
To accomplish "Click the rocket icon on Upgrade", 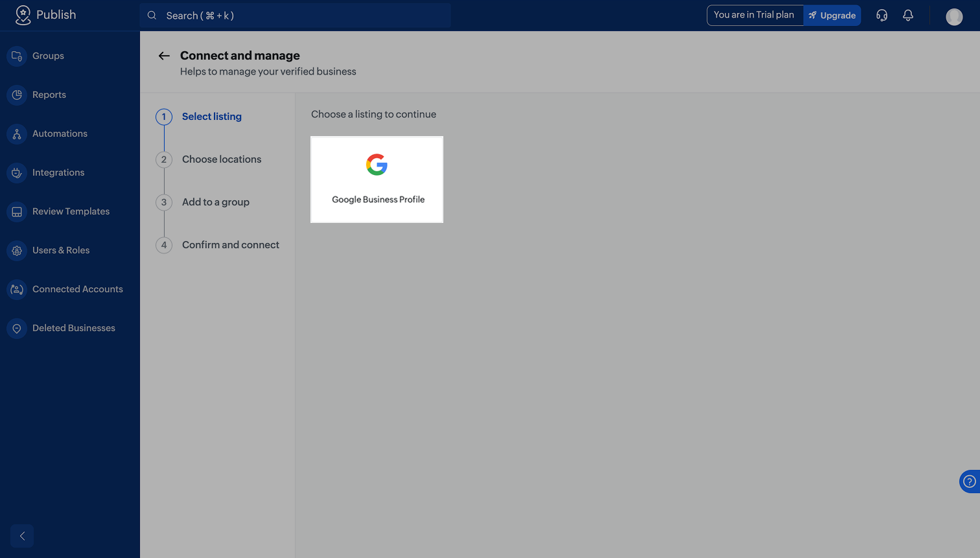I will (813, 16).
